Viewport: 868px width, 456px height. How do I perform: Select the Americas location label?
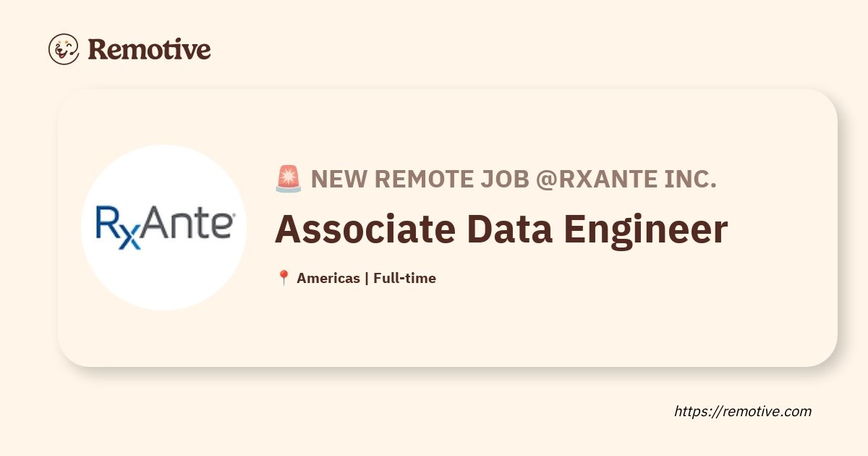tap(328, 278)
